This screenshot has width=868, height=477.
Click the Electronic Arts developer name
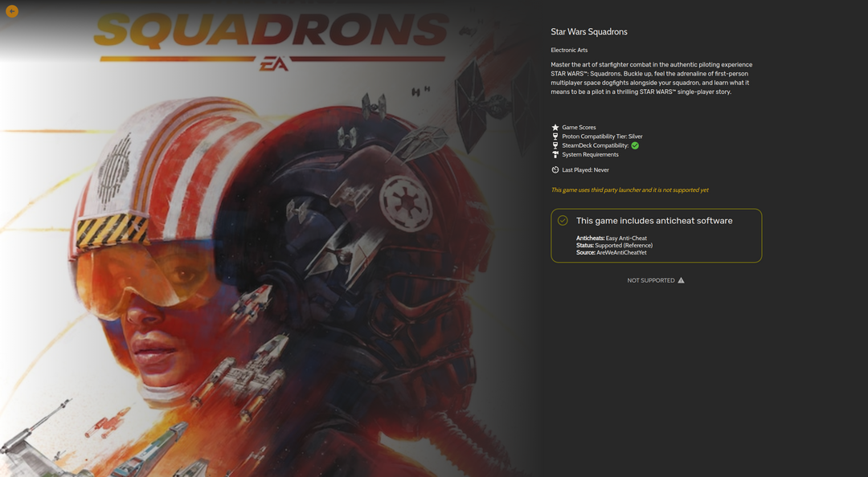(x=569, y=50)
